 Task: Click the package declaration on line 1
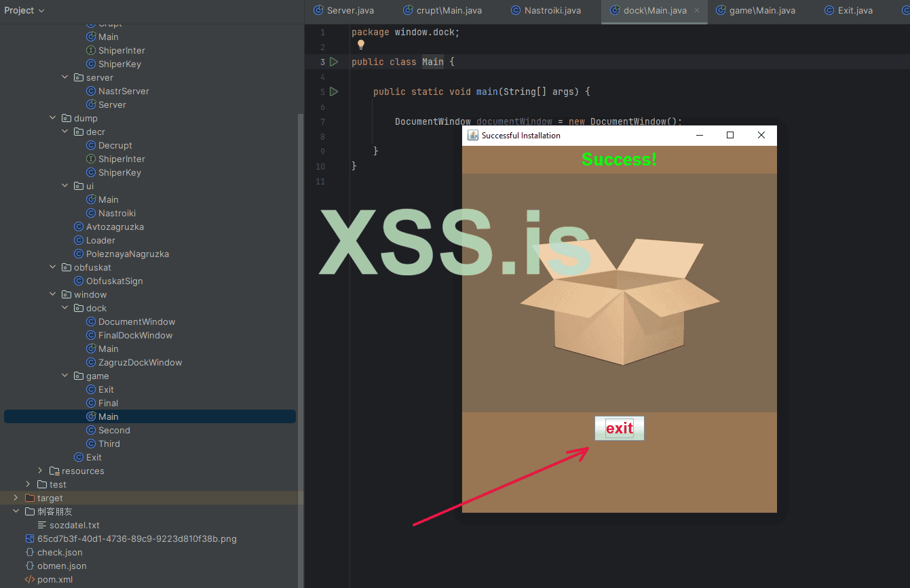coord(406,32)
